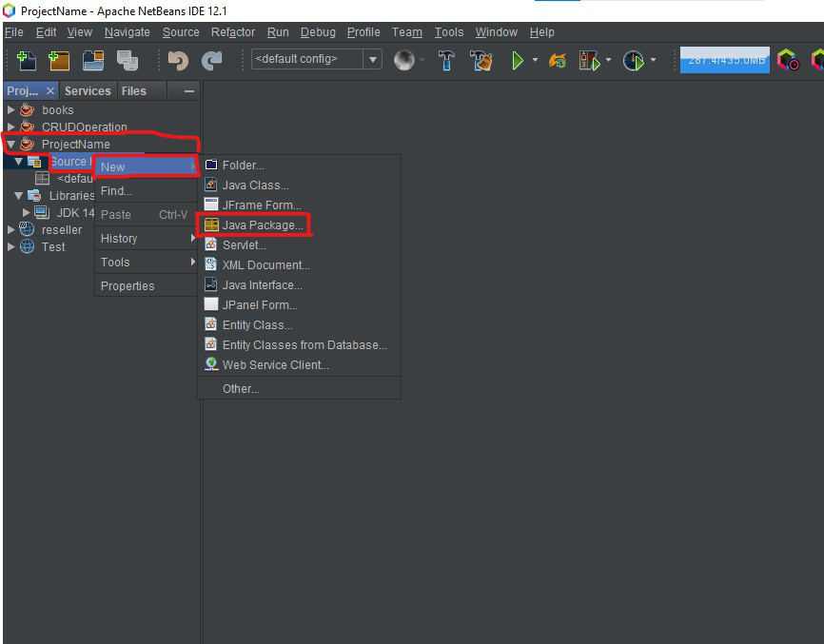Screen dimensions: 824x644
Task: Select New in the context menu
Action: pyautogui.click(x=147, y=167)
